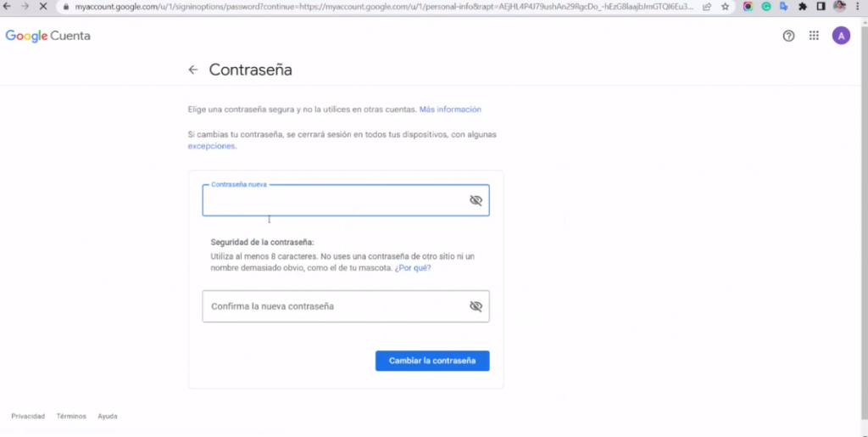Image resolution: width=868 pixels, height=437 pixels.
Task: Open the 'excepciones' link
Action: tap(211, 146)
